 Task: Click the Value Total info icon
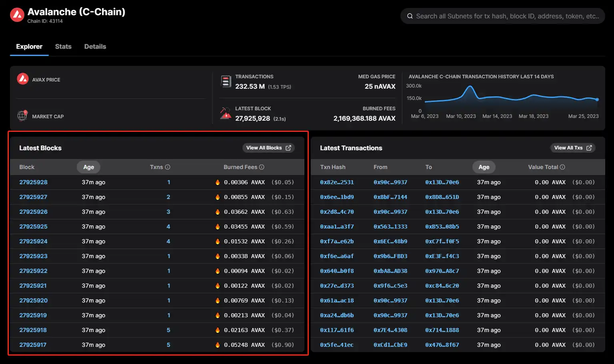(562, 167)
